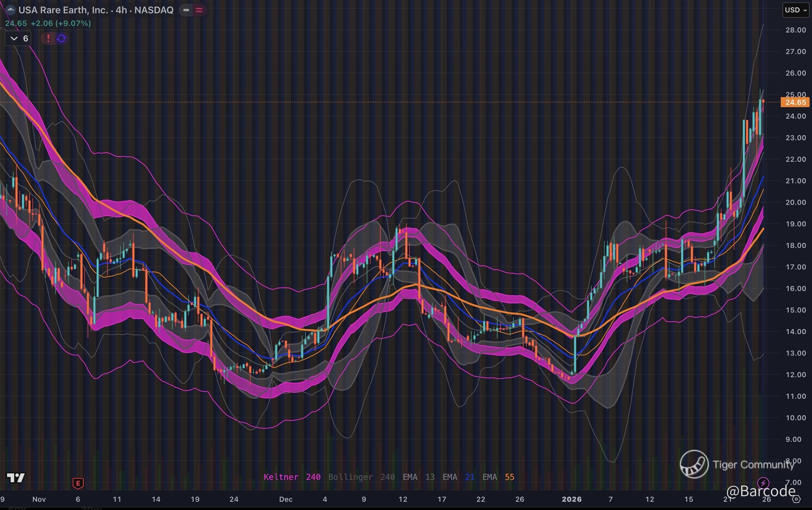Screen dimensions: 812x510
Task: Open the earnings E marker
Action: [78, 483]
